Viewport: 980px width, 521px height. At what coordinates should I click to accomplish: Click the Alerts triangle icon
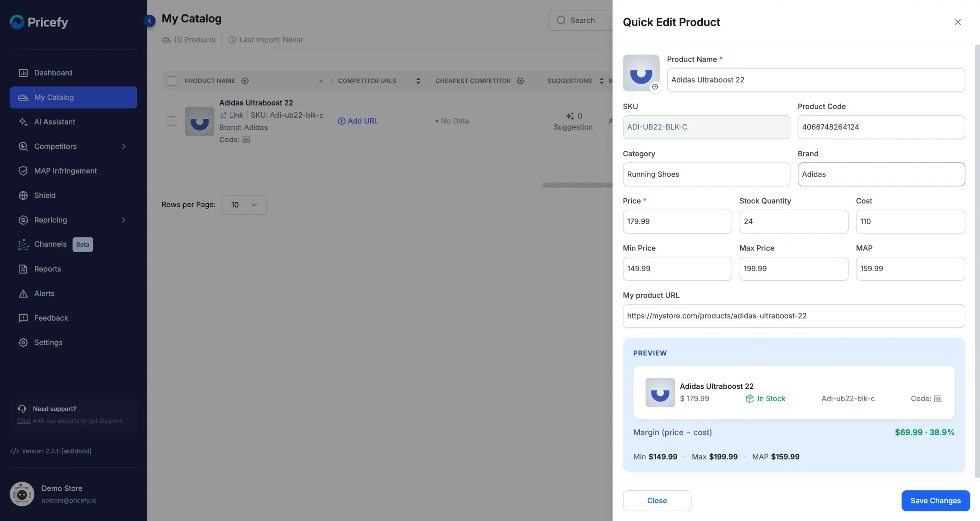pos(23,293)
